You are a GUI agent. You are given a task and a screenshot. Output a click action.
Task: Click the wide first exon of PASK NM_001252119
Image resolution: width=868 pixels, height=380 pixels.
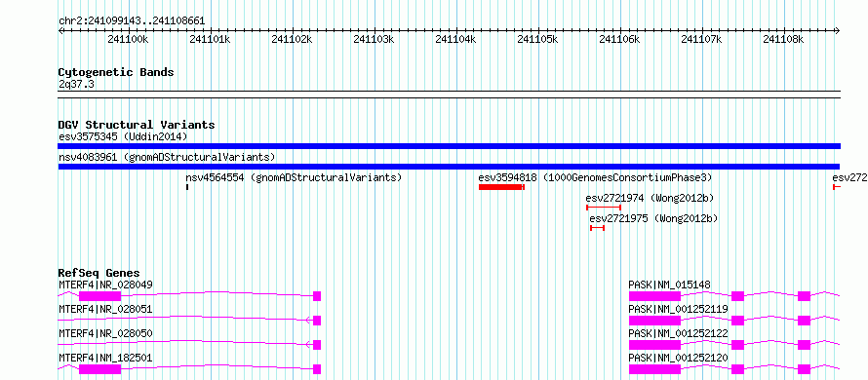click(x=654, y=321)
